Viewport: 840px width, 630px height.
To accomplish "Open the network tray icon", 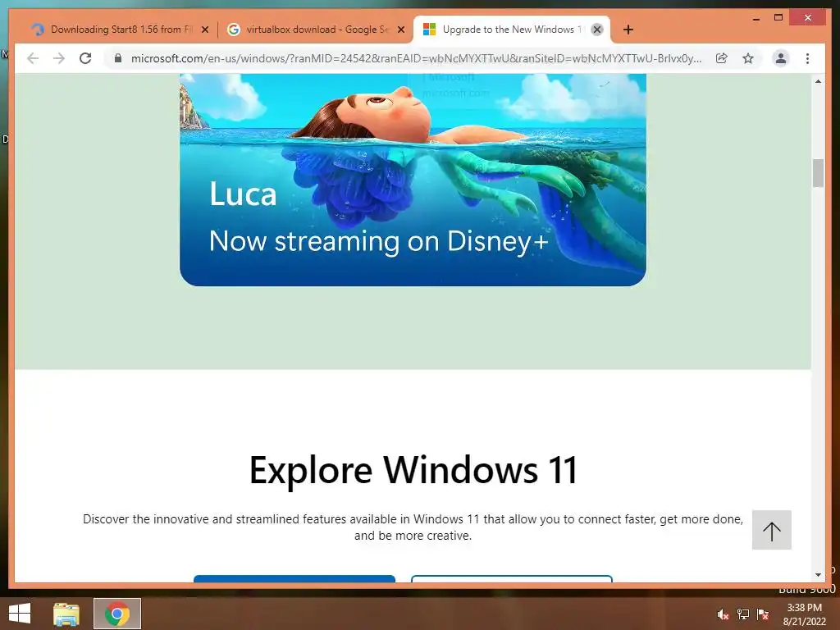I will click(743, 614).
